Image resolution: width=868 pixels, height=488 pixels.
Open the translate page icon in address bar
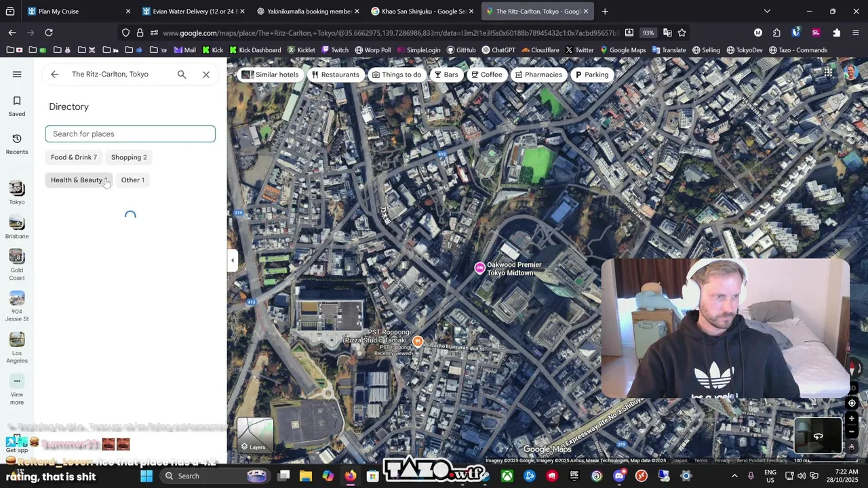pyautogui.click(x=667, y=33)
